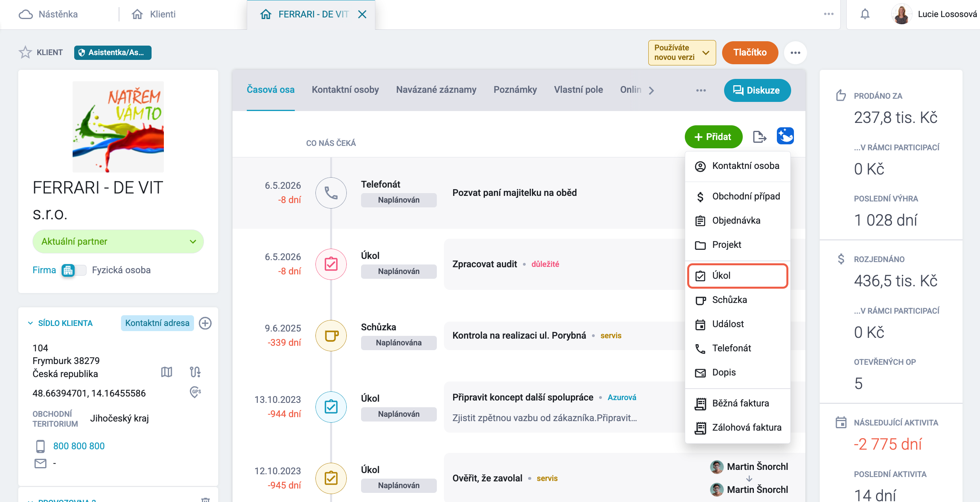Open Připravit koncept další spolupráce entry

tap(523, 397)
